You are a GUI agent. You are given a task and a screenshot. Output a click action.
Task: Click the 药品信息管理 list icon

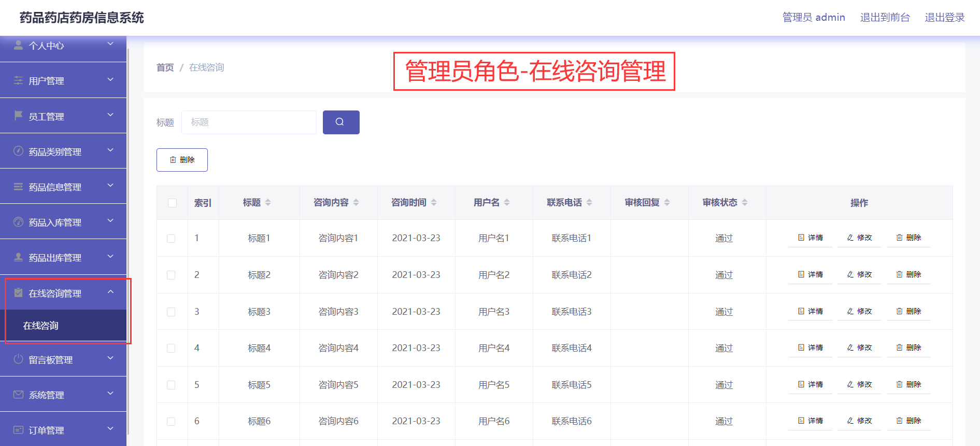[x=18, y=186]
